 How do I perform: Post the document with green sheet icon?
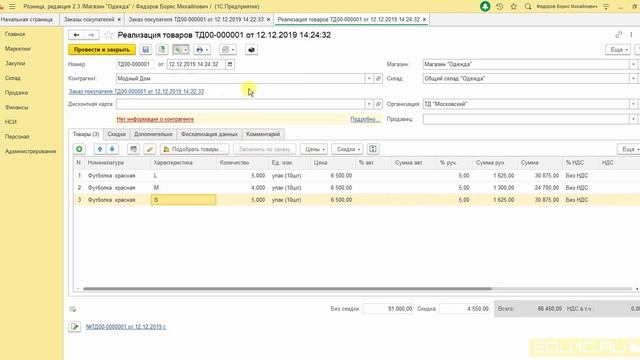point(162,49)
